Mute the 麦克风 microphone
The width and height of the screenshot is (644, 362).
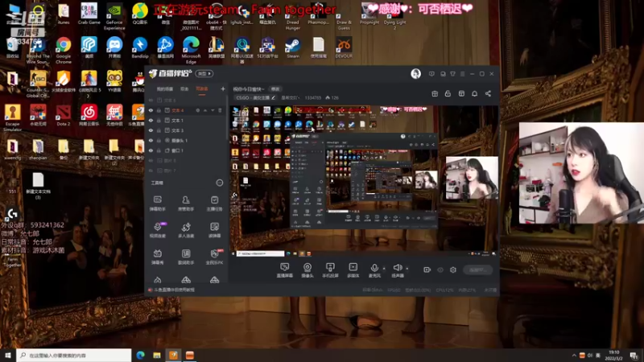(374, 270)
